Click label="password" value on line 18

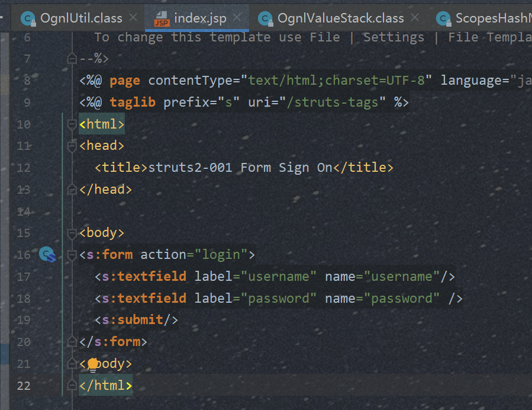pos(279,299)
